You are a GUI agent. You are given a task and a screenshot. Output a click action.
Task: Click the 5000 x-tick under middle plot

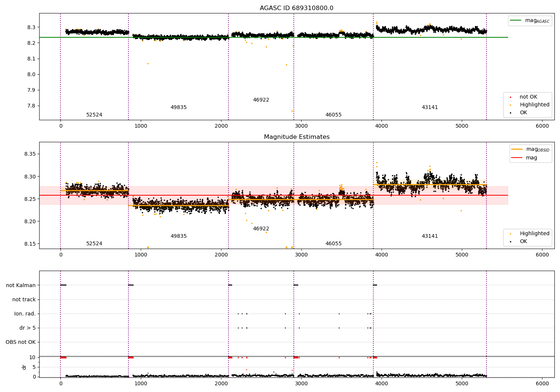[x=462, y=255]
